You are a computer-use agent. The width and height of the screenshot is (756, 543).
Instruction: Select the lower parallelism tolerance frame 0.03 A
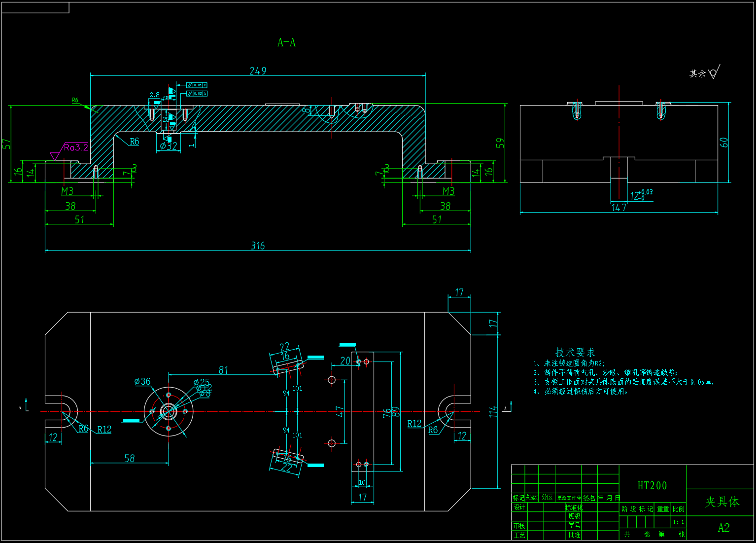click(x=197, y=93)
